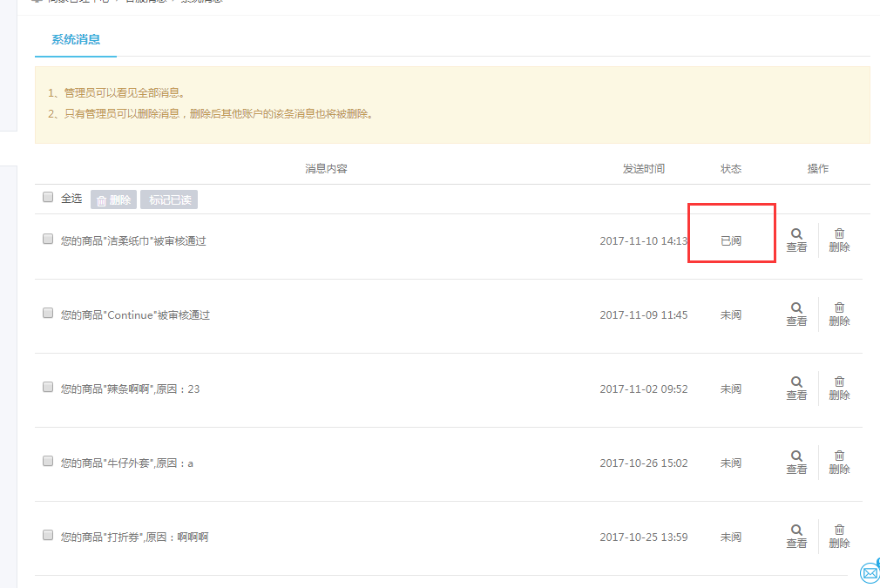Screen dimensions: 880x588
Task: View the Continue product message
Action: [796, 308]
